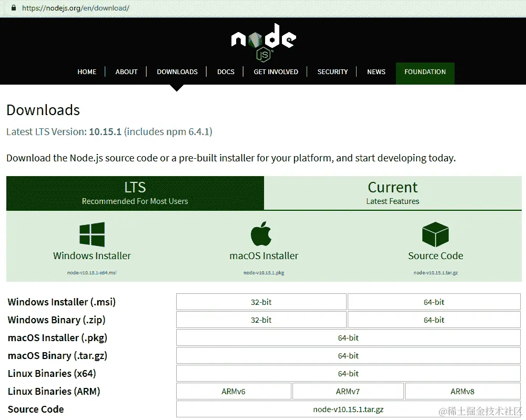The height and width of the screenshot is (420, 526).
Task: Click the 'Latest Features' subtitle
Action: coord(393,201)
